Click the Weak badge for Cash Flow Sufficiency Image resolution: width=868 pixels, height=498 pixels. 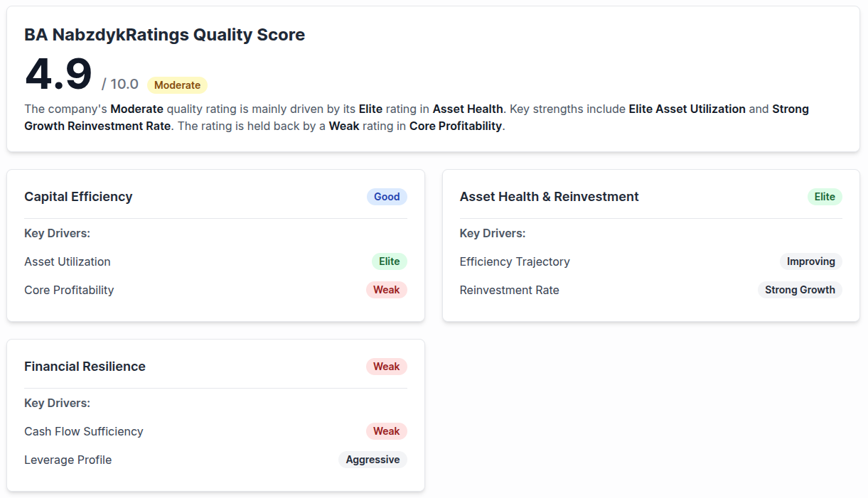click(387, 431)
